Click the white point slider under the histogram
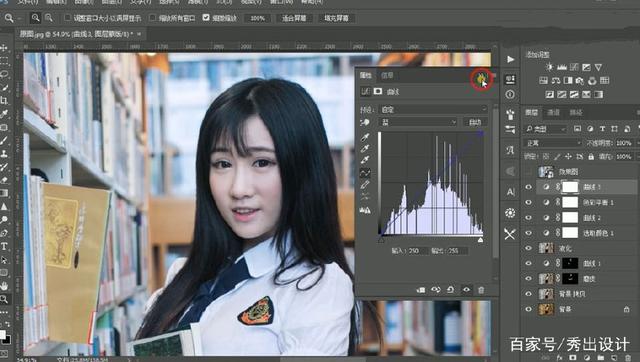 (x=480, y=240)
